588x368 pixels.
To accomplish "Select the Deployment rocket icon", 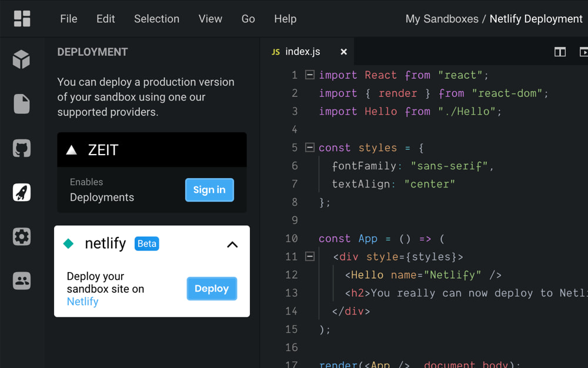I will click(x=22, y=192).
